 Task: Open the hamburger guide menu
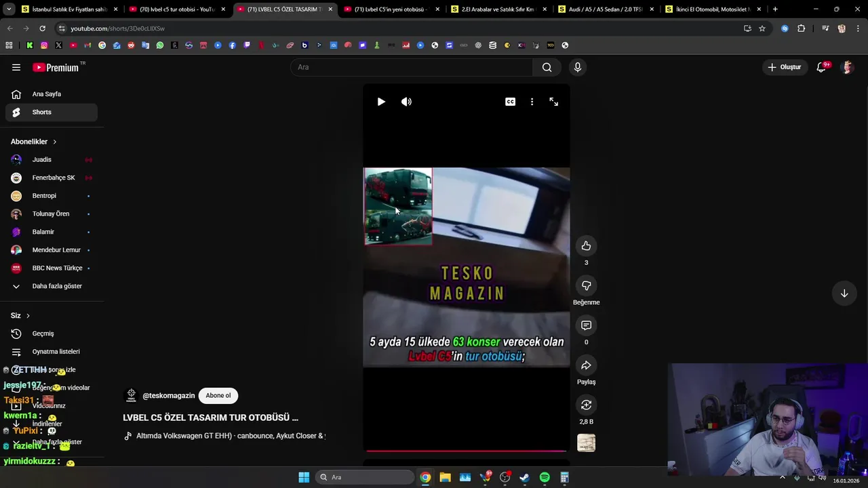[x=16, y=67]
